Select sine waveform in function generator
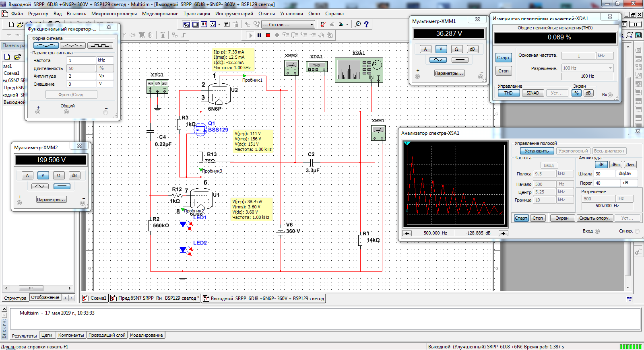Screen dimensions: 644x350 [45, 45]
